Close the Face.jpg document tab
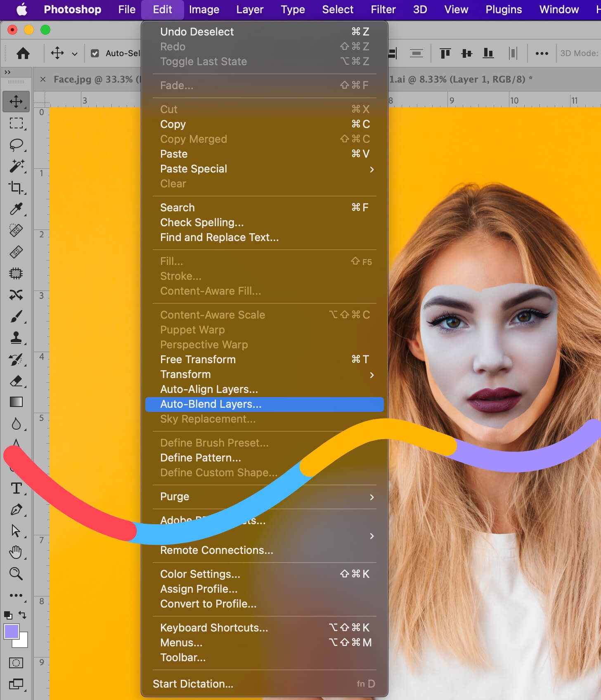Image resolution: width=601 pixels, height=700 pixels. point(43,79)
